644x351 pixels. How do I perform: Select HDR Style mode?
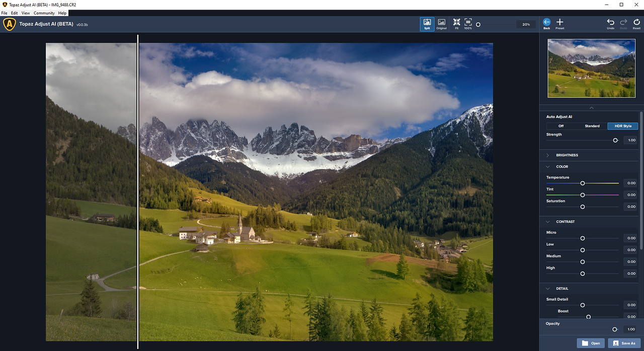pyautogui.click(x=623, y=126)
